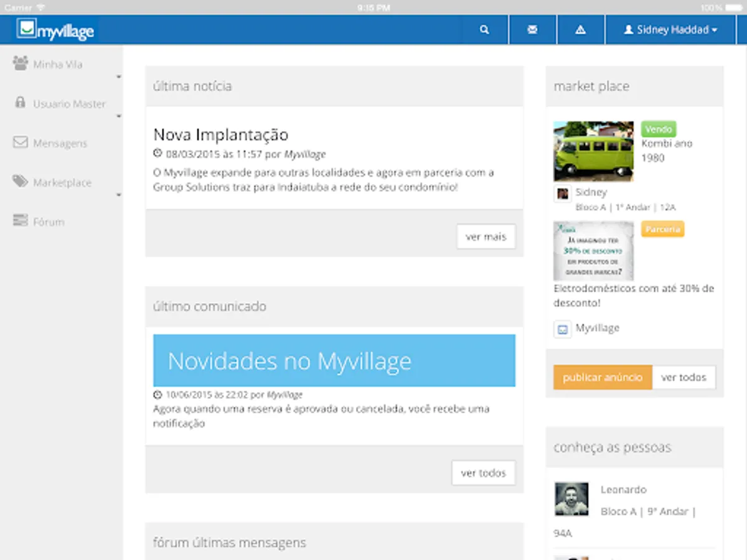Viewport: 747px width, 560px height.
Task: Click the tags icon beside Marketplace
Action: pos(21,182)
